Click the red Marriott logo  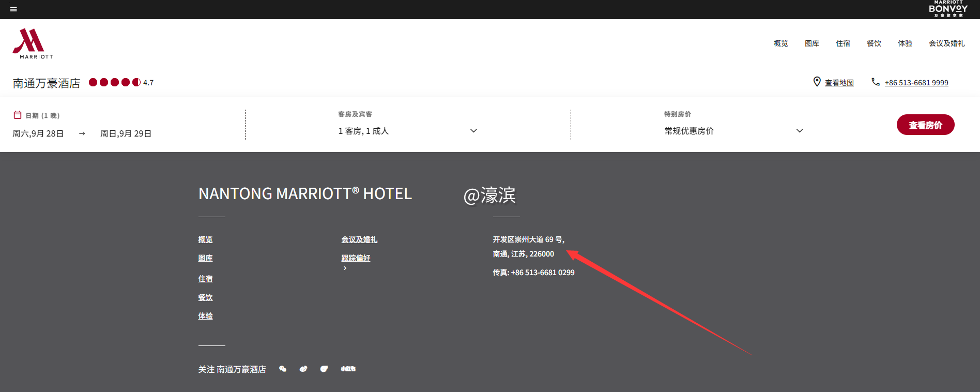(33, 43)
